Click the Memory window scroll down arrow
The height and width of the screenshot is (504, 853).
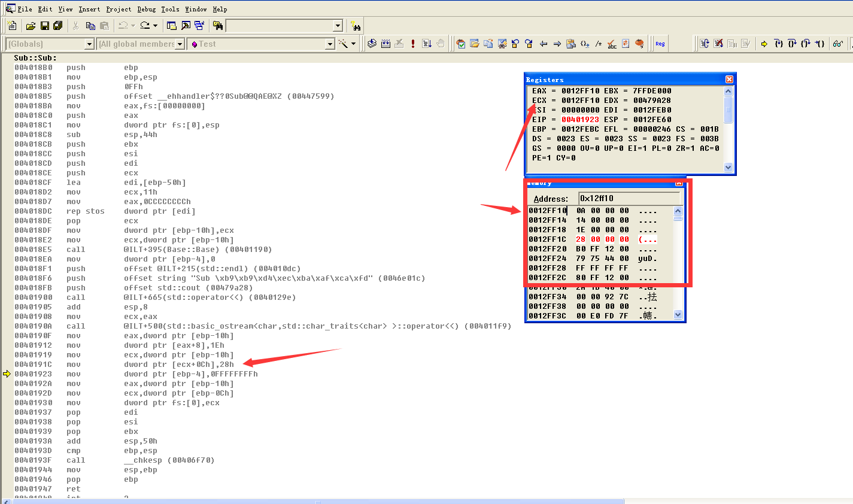[678, 314]
